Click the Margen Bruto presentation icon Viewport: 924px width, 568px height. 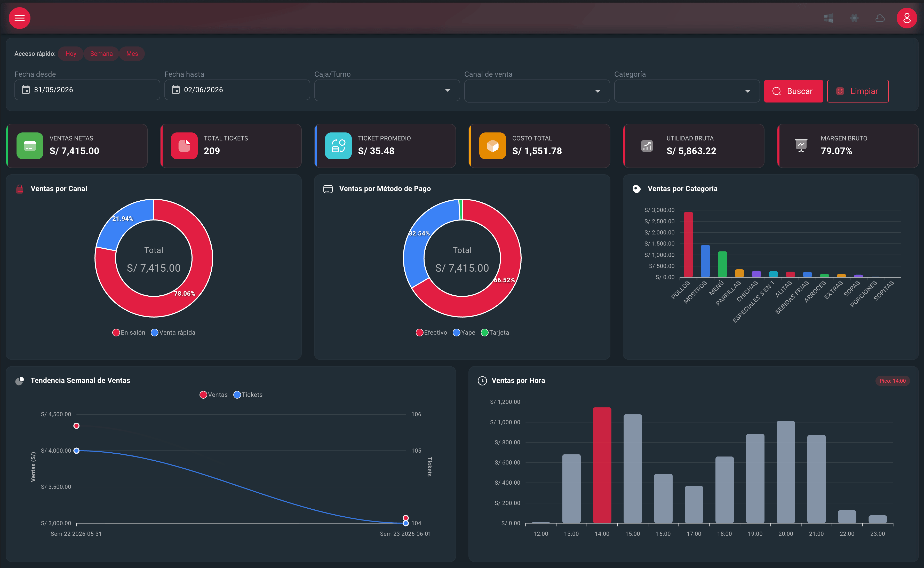(x=801, y=146)
